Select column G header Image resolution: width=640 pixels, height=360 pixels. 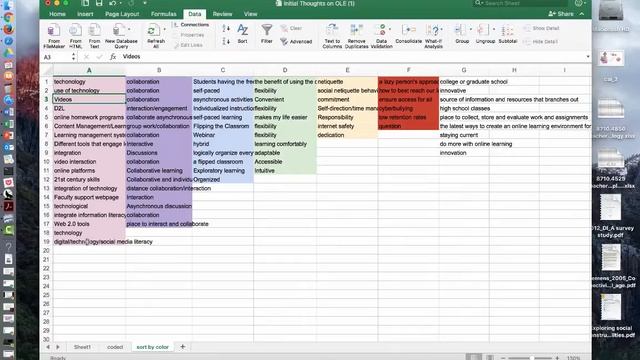(464, 70)
